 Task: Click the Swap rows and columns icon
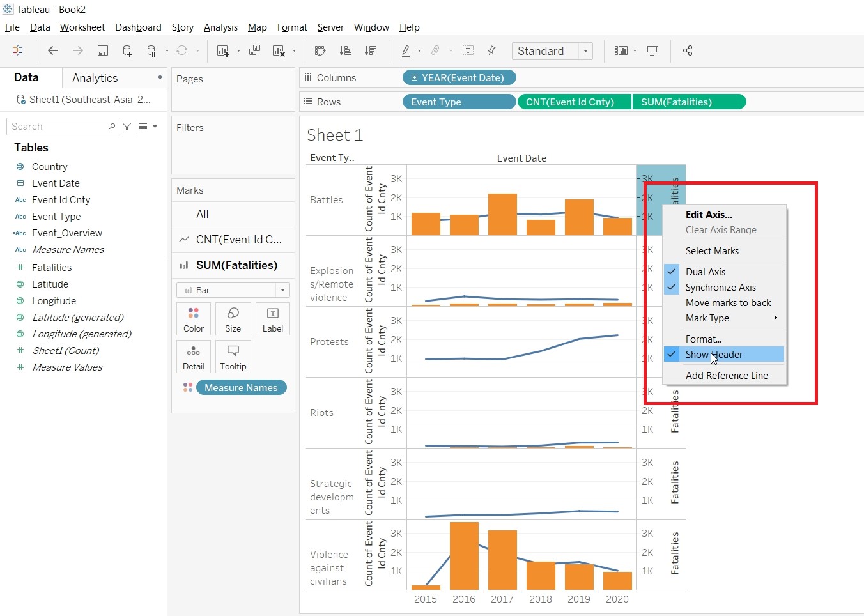[320, 51]
